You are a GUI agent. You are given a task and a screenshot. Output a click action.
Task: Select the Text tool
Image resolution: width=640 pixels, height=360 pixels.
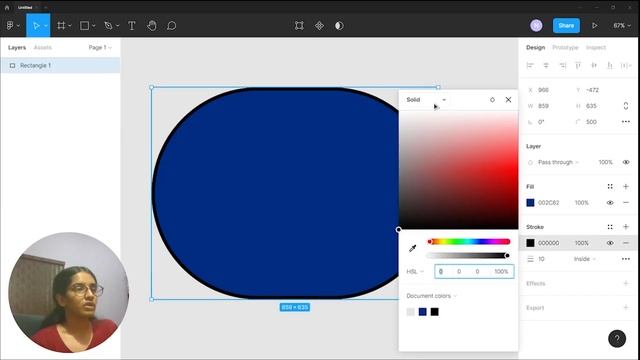pos(131,25)
